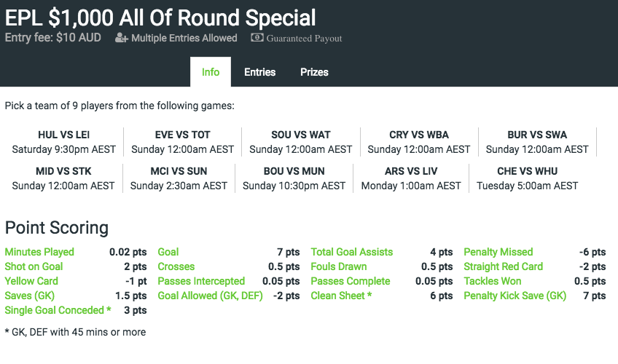618x364 pixels.
Task: Click the Guaranteed Payout money icon
Action: point(257,38)
